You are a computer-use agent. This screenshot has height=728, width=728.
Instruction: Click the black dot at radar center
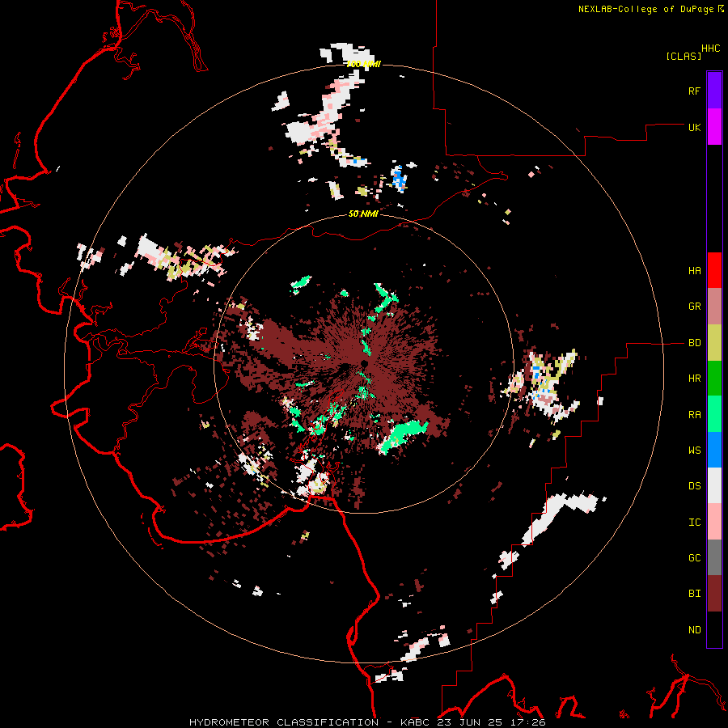point(365,363)
